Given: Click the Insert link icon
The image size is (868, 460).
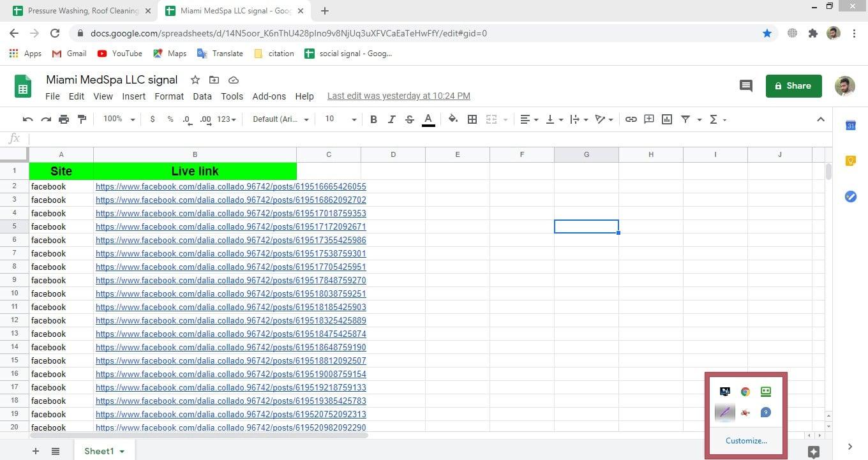Looking at the screenshot, I should pos(631,119).
